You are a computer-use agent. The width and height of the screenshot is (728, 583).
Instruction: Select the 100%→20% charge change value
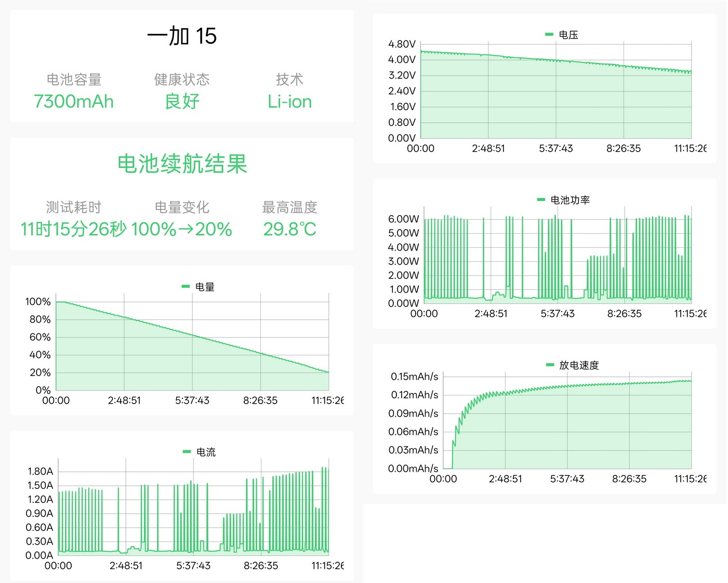(x=181, y=229)
